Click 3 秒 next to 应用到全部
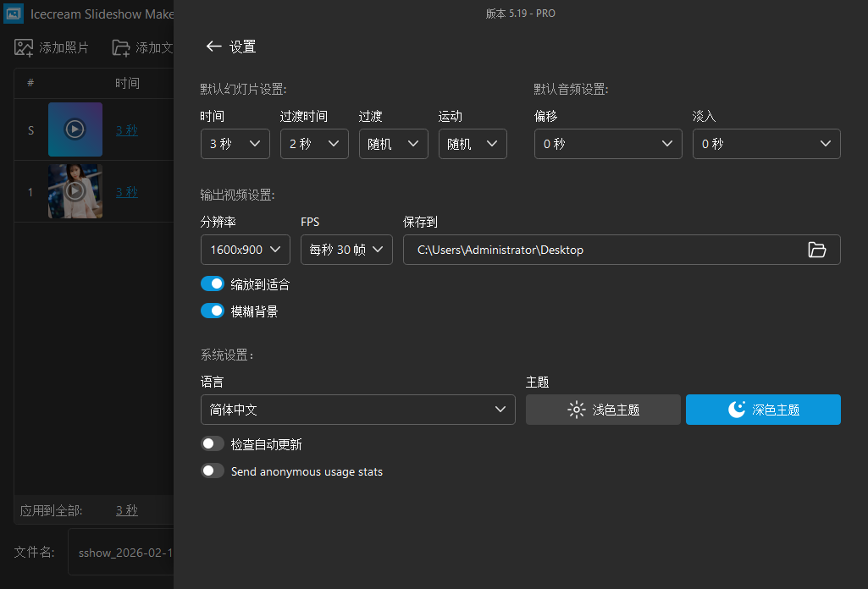 (126, 509)
